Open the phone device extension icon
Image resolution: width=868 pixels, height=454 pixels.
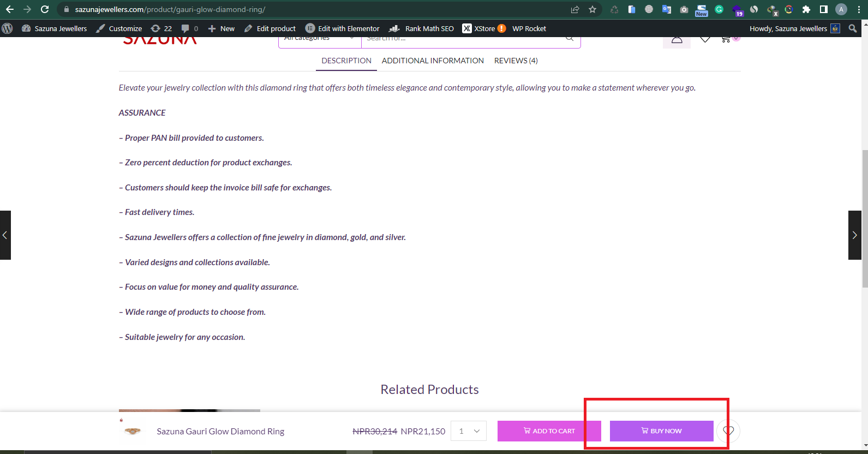coord(631,9)
